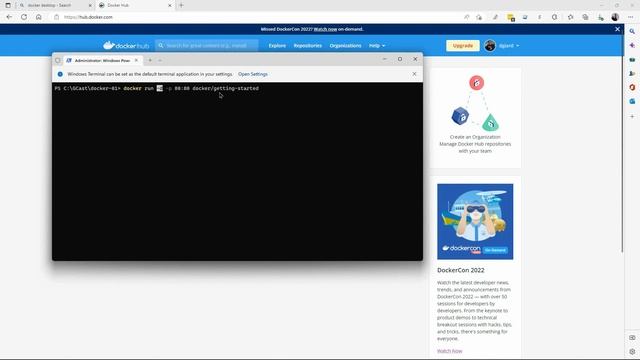Click Watch Now link under DockerCon 2022
Image resolution: width=640 pixels, height=360 pixels.
tap(449, 351)
